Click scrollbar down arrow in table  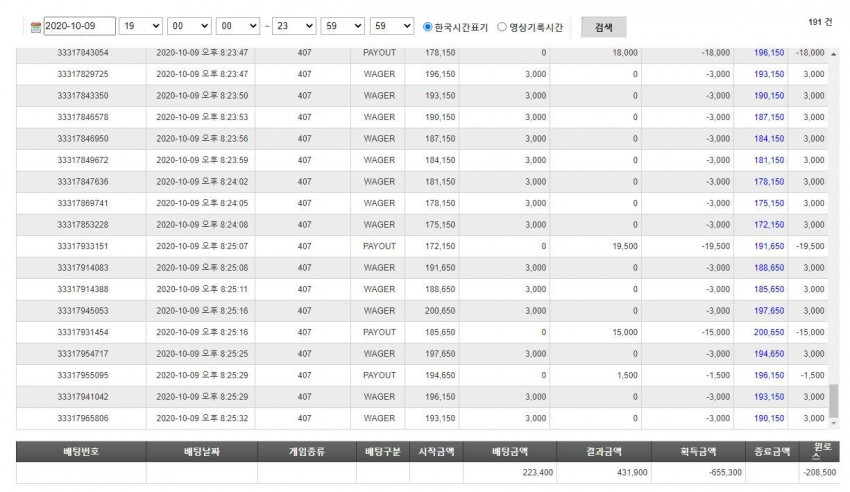[834, 423]
